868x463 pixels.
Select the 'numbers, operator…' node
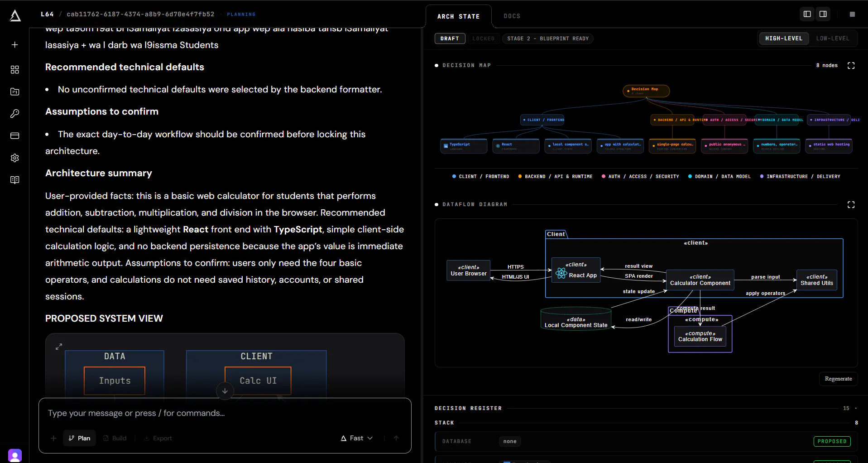pyautogui.click(x=777, y=146)
